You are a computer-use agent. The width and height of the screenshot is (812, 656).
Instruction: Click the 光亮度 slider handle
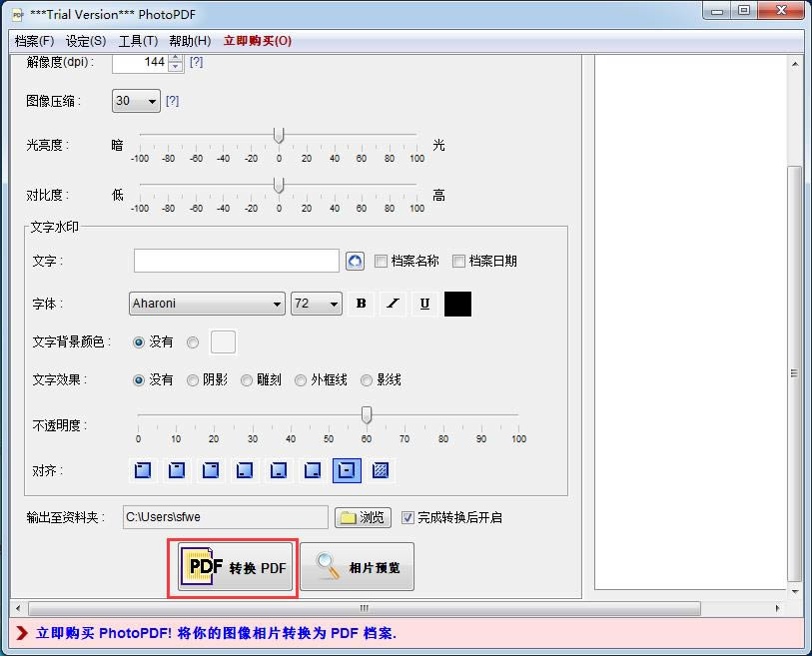[279, 136]
